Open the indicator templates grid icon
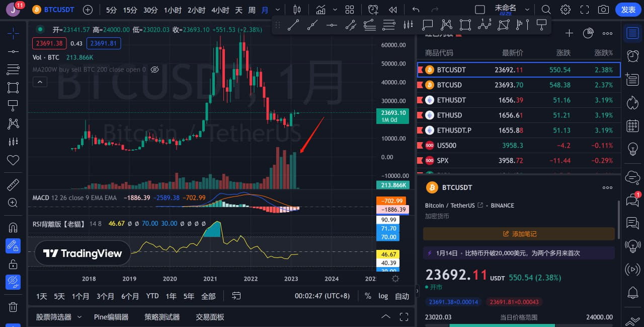The image size is (644, 327). pyautogui.click(x=350, y=10)
